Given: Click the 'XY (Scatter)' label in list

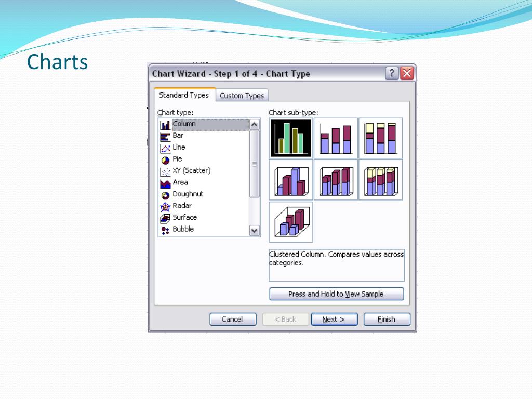Looking at the screenshot, I should click(192, 170).
